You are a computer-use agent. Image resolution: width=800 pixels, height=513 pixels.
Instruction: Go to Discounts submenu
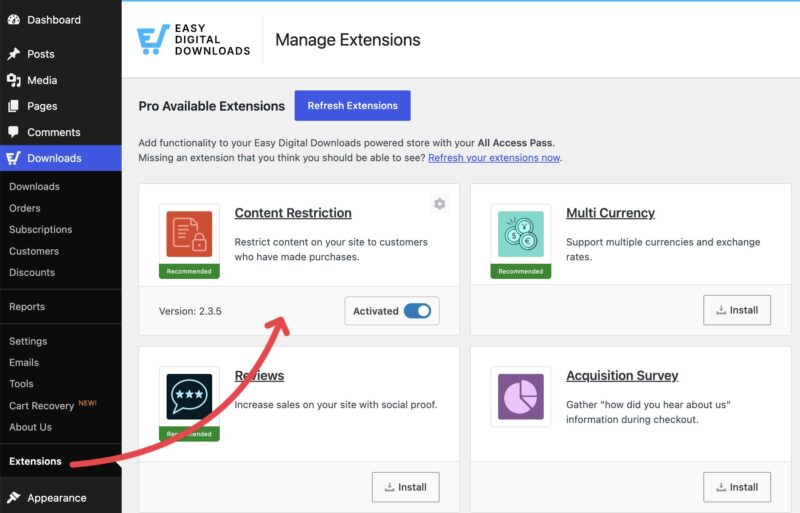coord(32,273)
